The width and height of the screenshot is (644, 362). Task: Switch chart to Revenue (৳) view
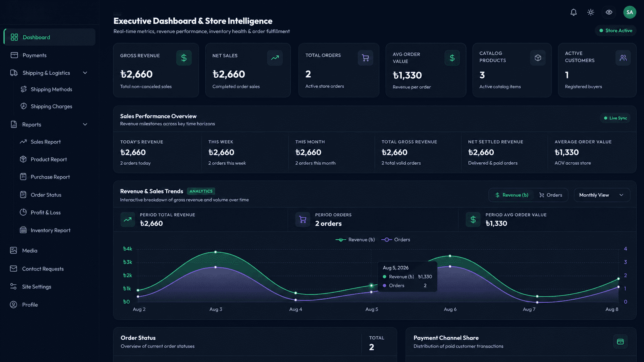(x=512, y=195)
